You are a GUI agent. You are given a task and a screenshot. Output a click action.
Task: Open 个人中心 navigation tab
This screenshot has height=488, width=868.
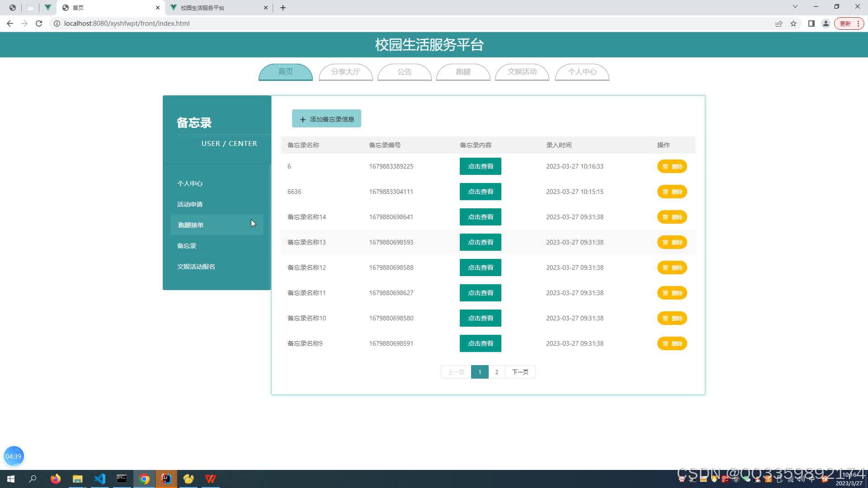click(582, 72)
